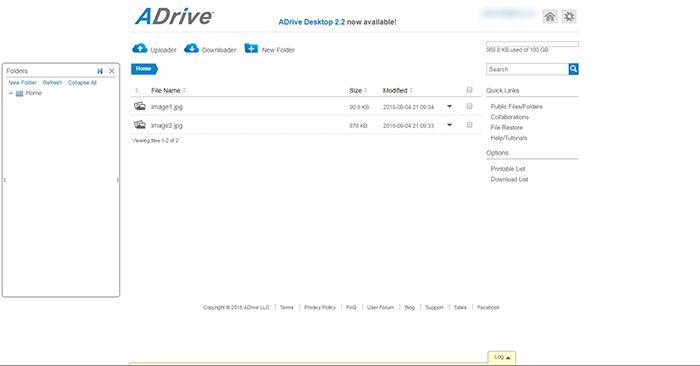This screenshot has height=366, width=700.
Task: Open the action dropdown for image1.jpg
Action: point(450,106)
